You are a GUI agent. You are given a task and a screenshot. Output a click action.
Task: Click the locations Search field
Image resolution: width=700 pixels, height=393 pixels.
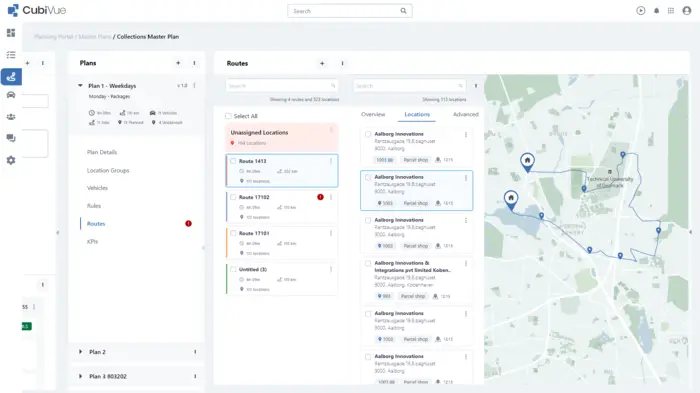(x=409, y=85)
